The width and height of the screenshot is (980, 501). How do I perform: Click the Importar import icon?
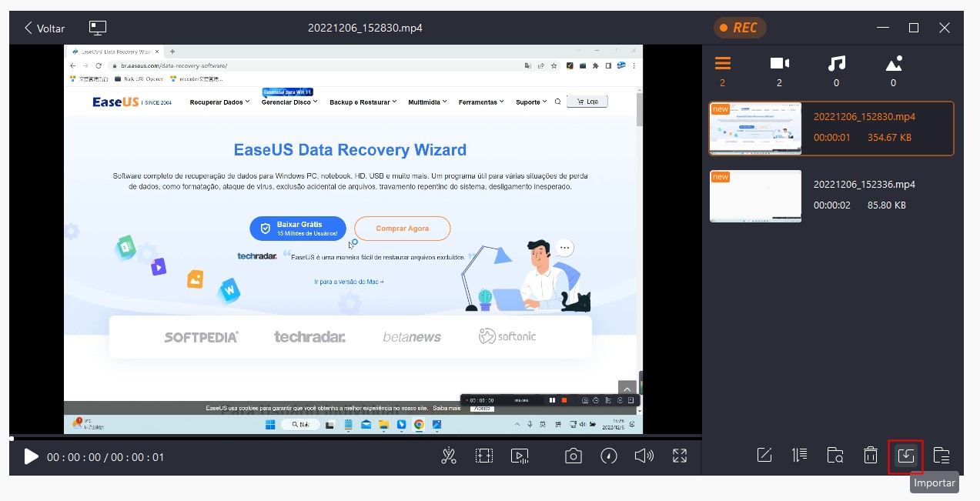tap(905, 456)
